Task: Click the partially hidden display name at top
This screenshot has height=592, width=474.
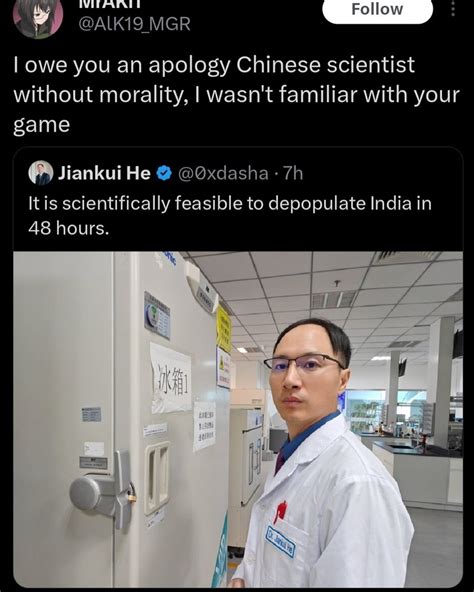Action: tap(111, 4)
